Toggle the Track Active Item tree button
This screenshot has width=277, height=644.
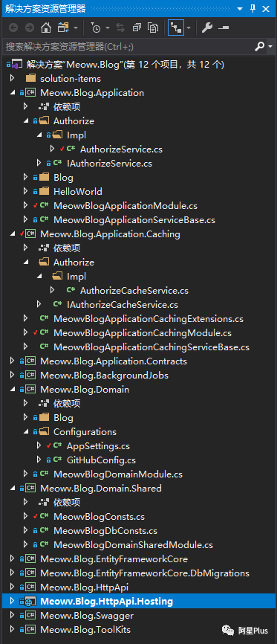click(x=176, y=28)
